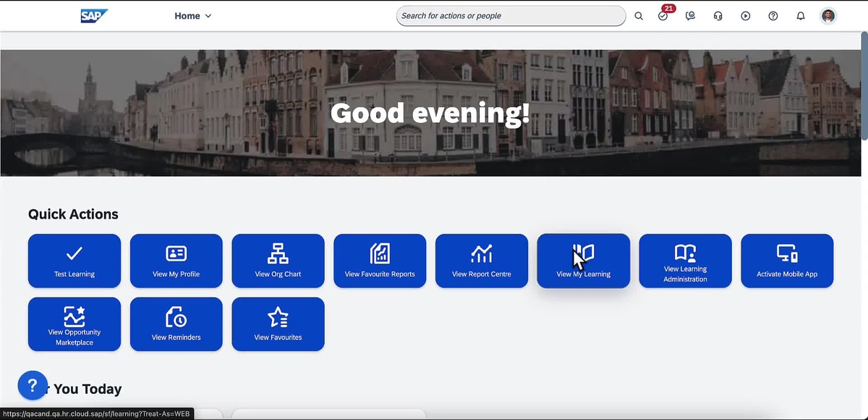Image resolution: width=868 pixels, height=420 pixels.
Task: Open View My Learning
Action: [x=583, y=260]
